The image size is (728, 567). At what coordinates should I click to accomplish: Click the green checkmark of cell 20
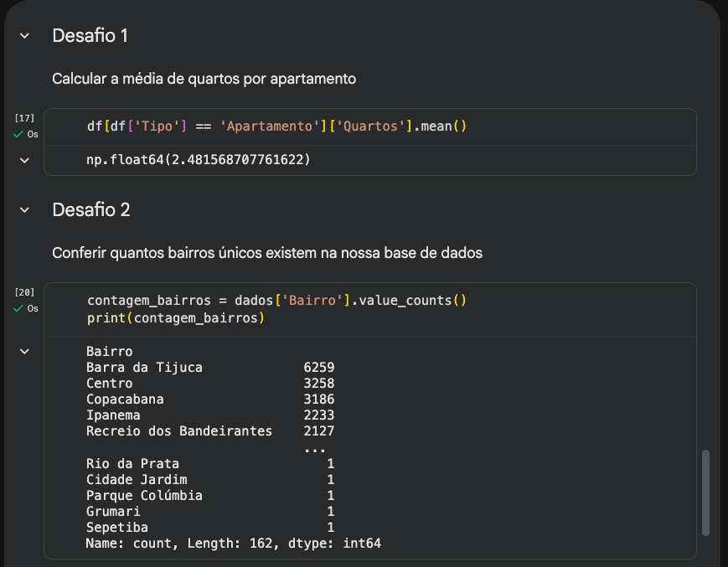[18, 308]
